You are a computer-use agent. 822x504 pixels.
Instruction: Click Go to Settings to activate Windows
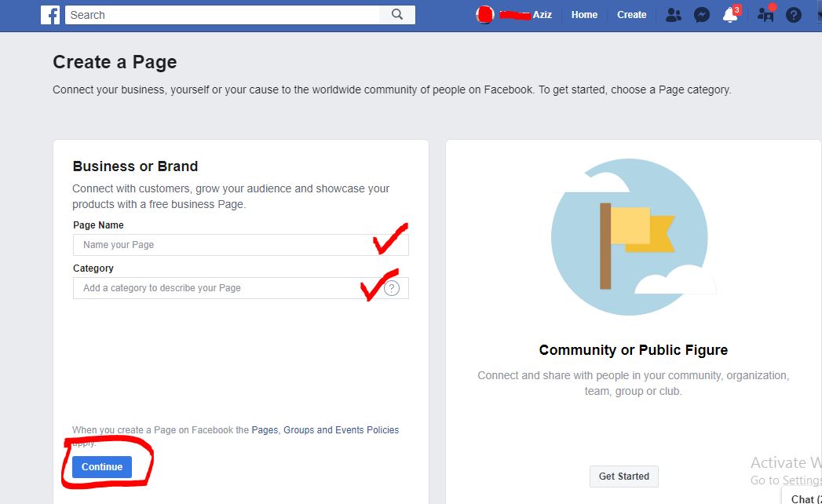coord(784,480)
